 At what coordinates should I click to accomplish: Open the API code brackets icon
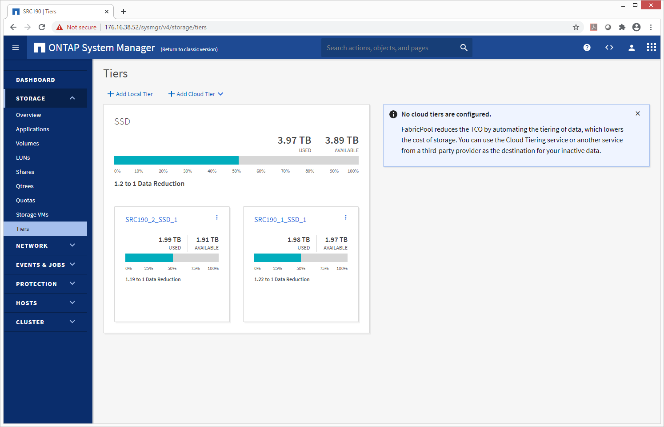pos(609,47)
